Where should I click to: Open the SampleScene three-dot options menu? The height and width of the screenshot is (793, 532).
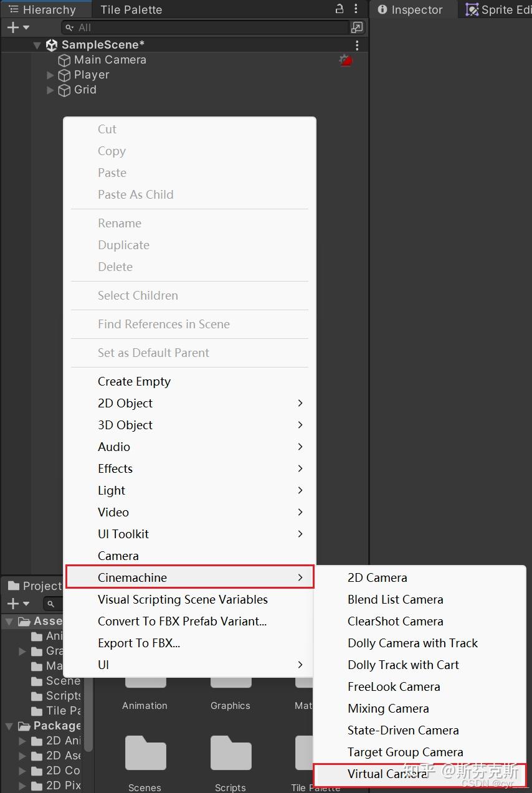tap(357, 45)
